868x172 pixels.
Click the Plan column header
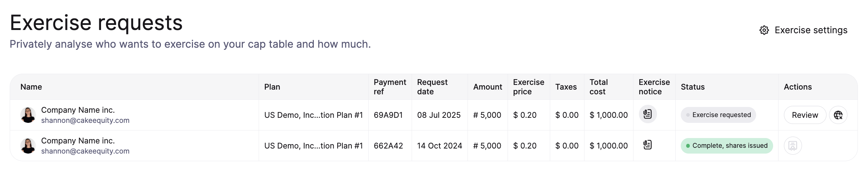pyautogui.click(x=272, y=87)
